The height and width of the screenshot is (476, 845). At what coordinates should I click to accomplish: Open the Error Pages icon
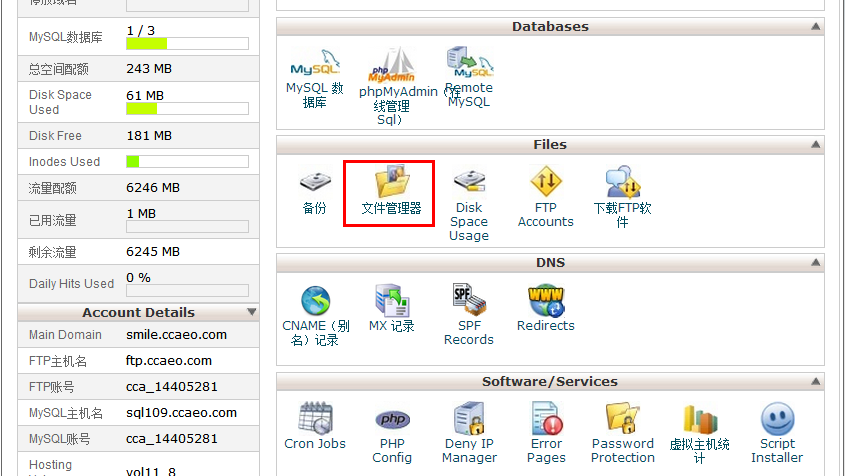(x=546, y=418)
